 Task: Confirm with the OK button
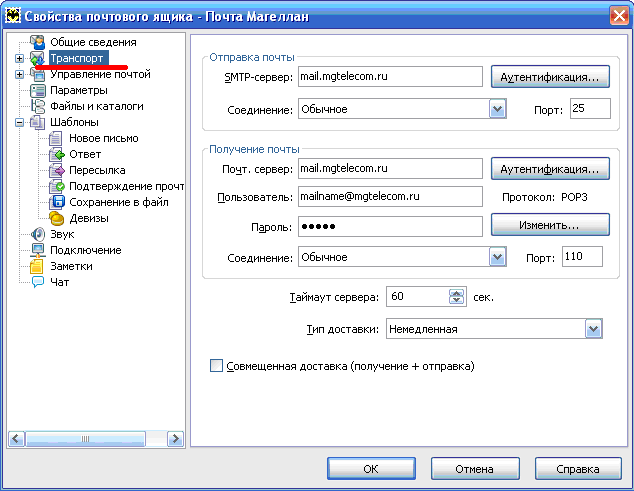[x=371, y=469]
